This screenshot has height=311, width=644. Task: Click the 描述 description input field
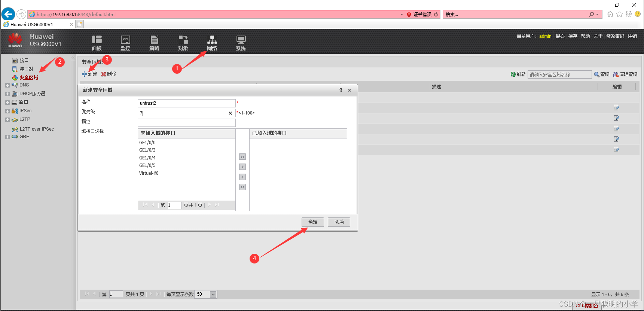click(186, 123)
